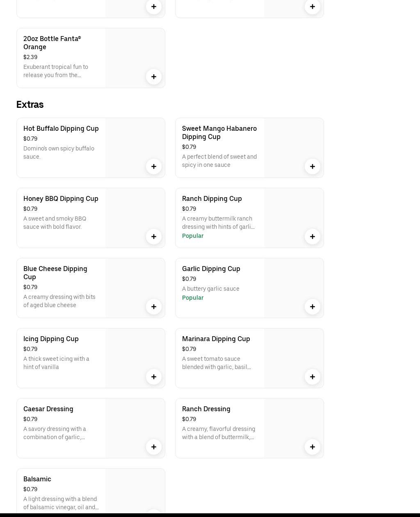Click plus button for Ranch Dressing
This screenshot has width=420, height=517.
pyautogui.click(x=313, y=447)
